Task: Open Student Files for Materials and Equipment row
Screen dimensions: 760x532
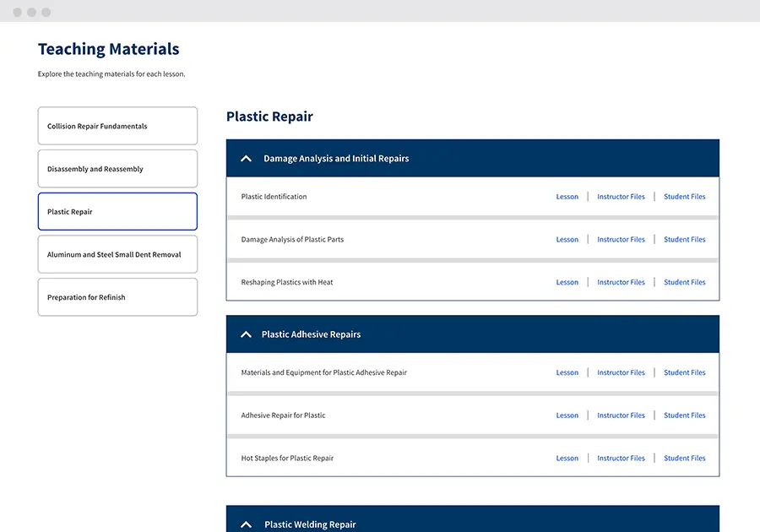Action: [x=684, y=372]
